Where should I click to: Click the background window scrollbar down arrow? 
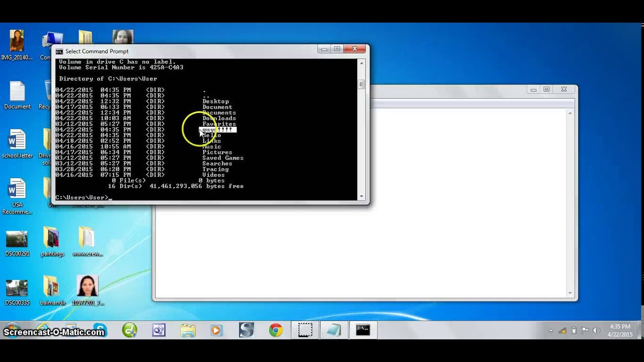[x=570, y=293]
